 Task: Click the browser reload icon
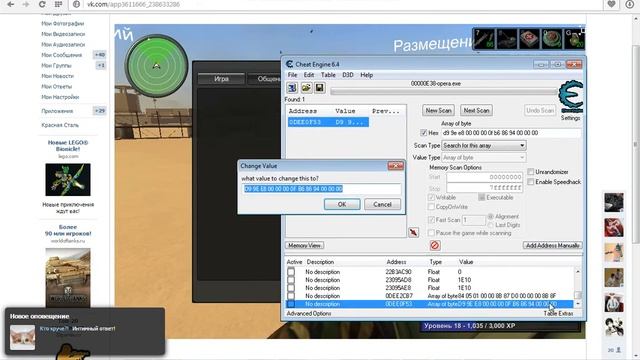pos(42,4)
